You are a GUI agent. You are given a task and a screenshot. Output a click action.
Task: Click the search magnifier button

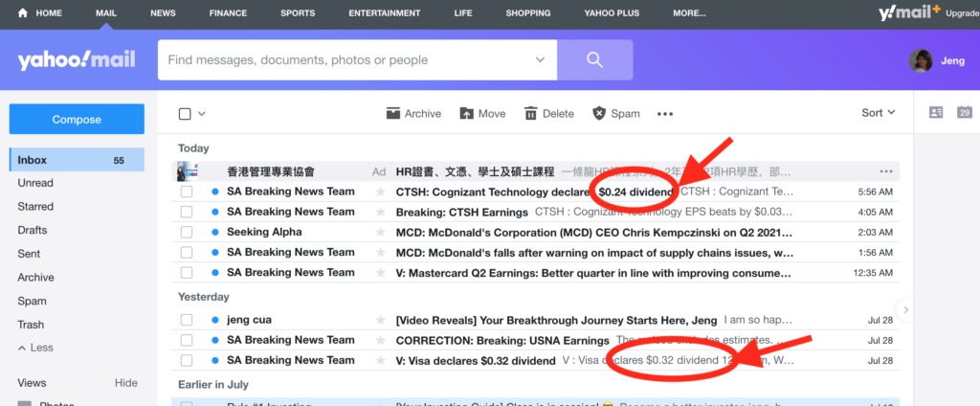coord(594,60)
